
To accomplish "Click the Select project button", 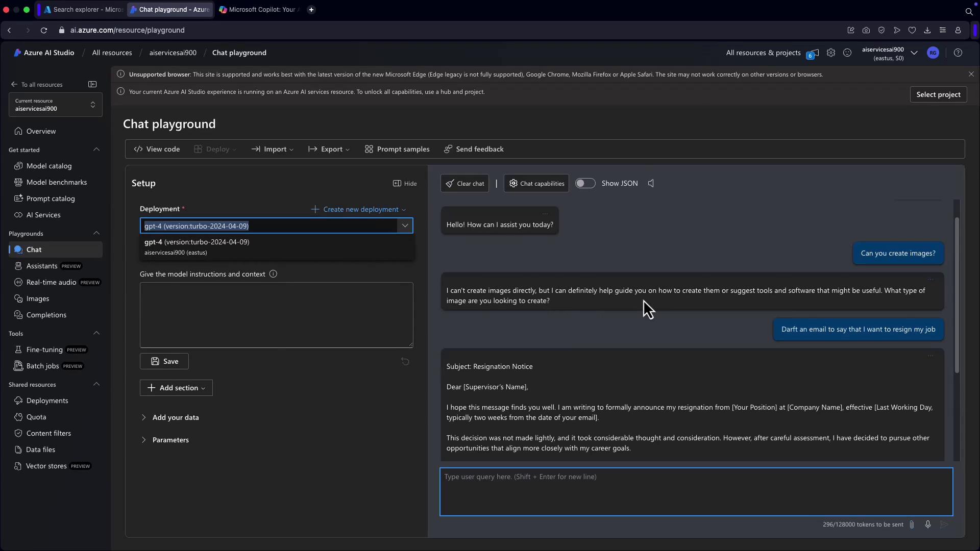I will click(938, 94).
